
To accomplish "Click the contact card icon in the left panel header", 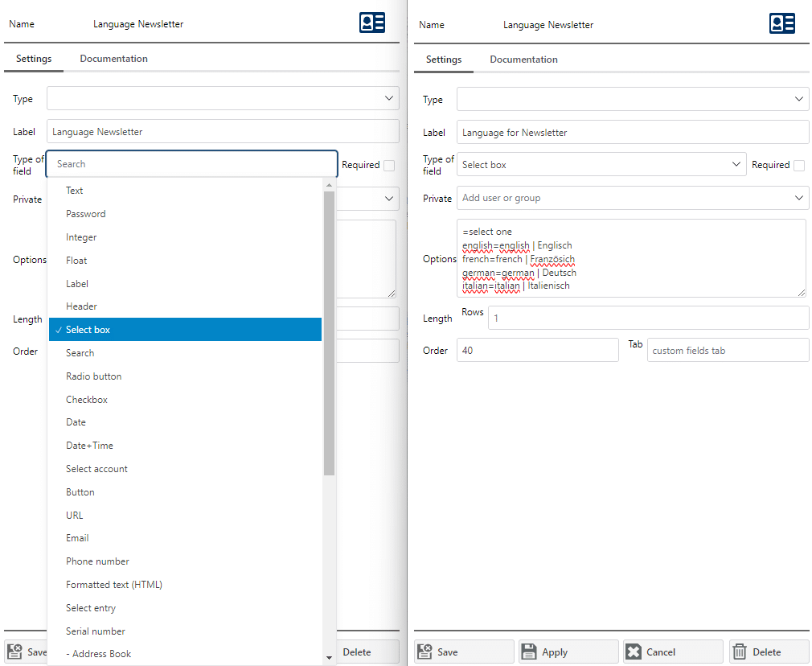I will click(372, 23).
